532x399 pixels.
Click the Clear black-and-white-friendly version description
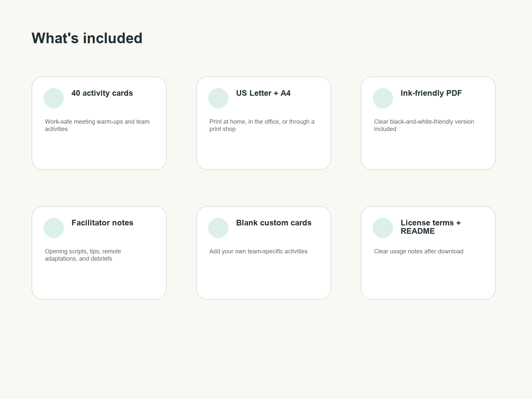[x=424, y=125]
